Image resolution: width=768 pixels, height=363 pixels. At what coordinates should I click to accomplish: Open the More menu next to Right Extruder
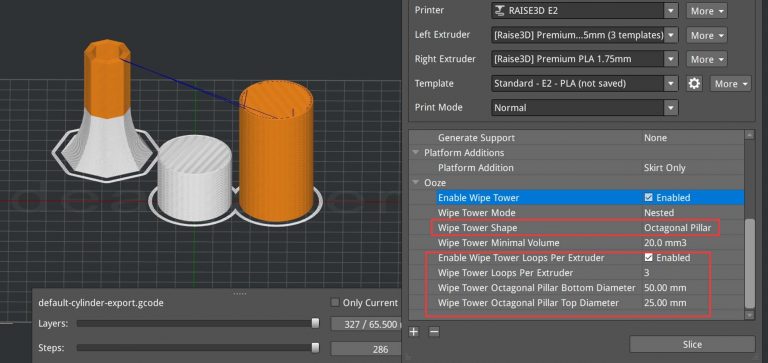pyautogui.click(x=707, y=59)
